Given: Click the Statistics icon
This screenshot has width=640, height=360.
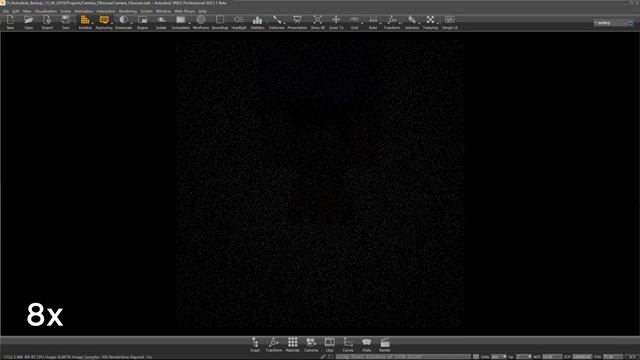Looking at the screenshot, I should pyautogui.click(x=258, y=22).
